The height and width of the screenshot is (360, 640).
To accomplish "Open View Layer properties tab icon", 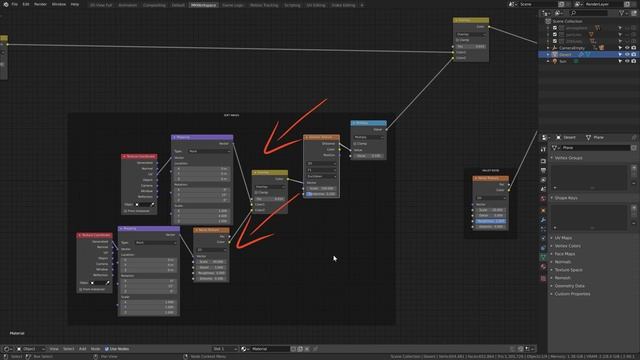I will [x=543, y=180].
